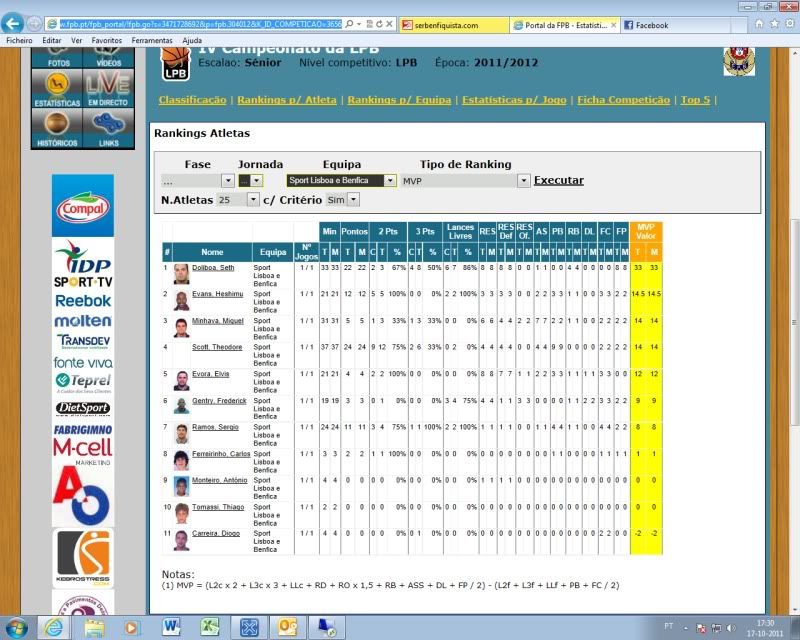Click the page vertical scrollbar

click(794, 322)
